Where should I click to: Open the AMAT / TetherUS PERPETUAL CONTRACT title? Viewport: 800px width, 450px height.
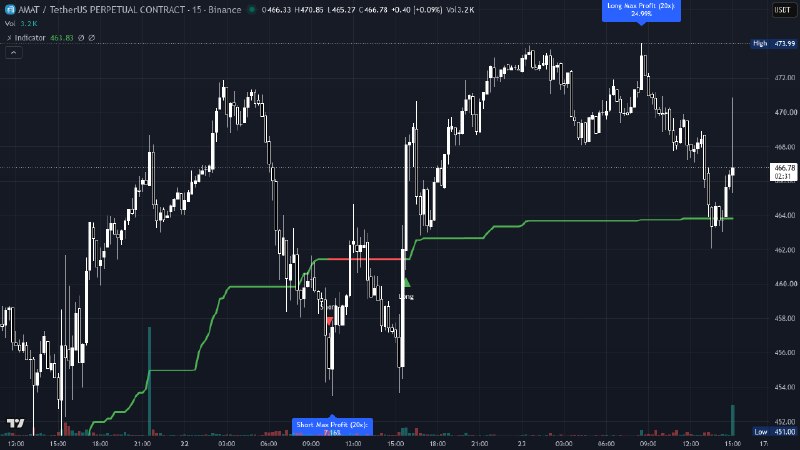point(130,10)
